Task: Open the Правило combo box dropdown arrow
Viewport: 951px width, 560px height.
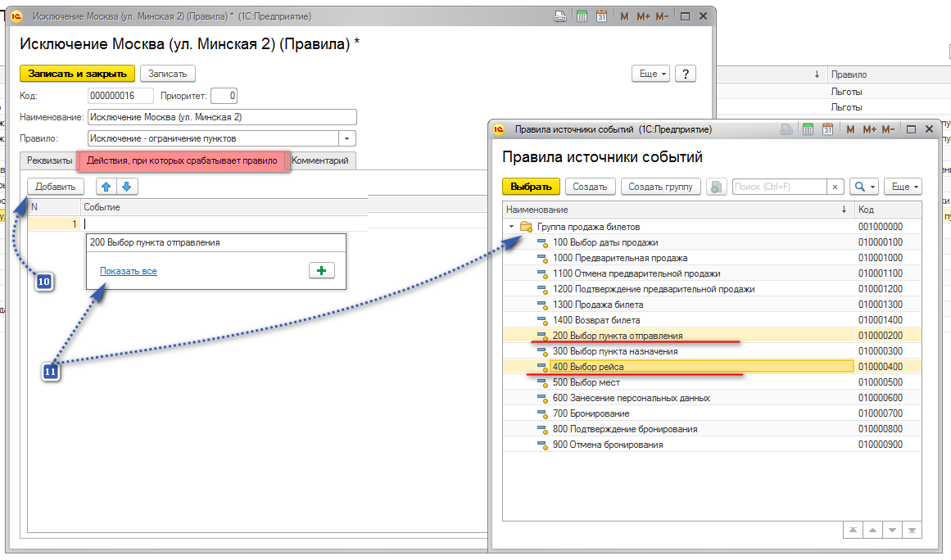Action: coord(348,138)
